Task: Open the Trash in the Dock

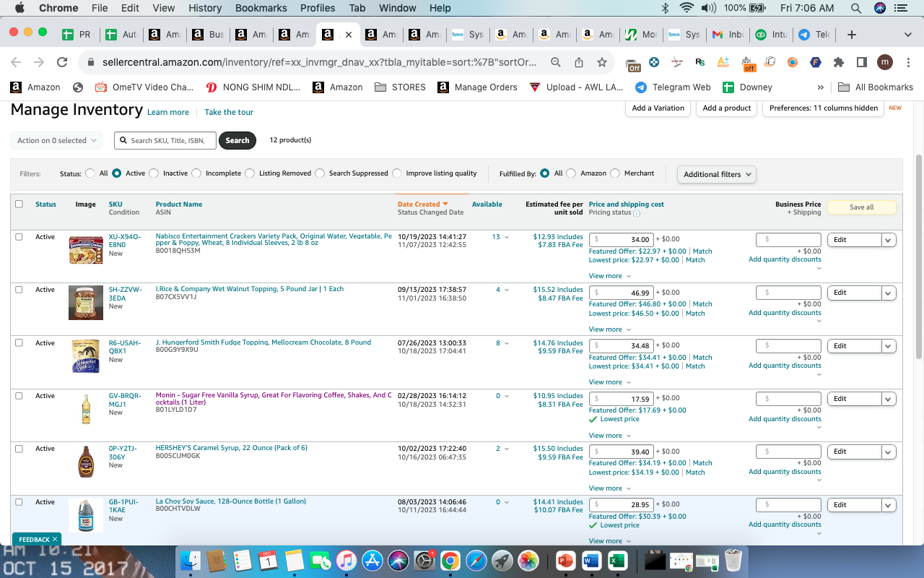Action: pyautogui.click(x=733, y=560)
